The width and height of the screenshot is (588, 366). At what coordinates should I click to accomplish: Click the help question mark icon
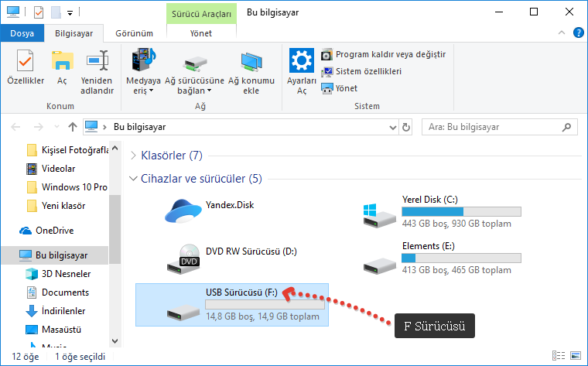[x=577, y=32]
